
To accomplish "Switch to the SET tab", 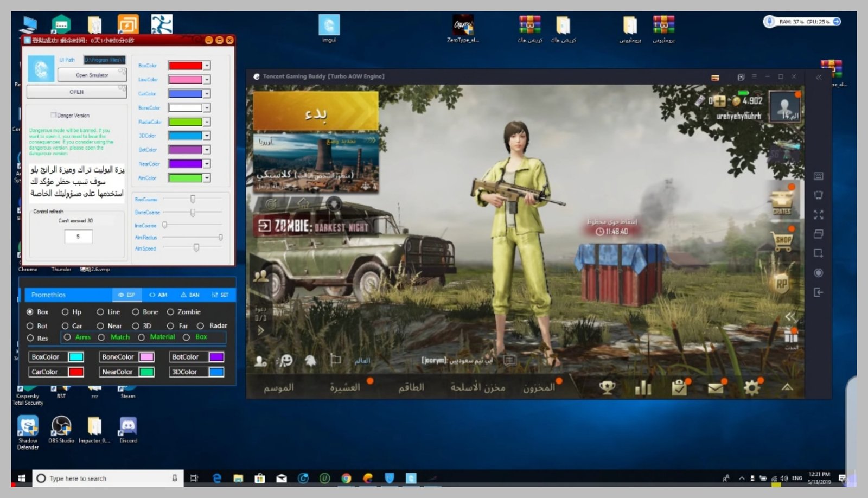I will [220, 295].
